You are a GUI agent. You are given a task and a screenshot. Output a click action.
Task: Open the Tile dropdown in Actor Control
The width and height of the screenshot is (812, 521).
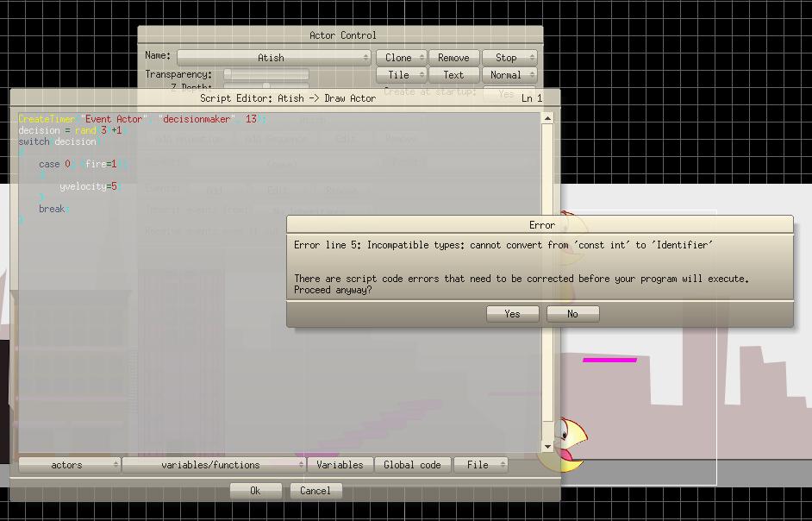(402, 75)
